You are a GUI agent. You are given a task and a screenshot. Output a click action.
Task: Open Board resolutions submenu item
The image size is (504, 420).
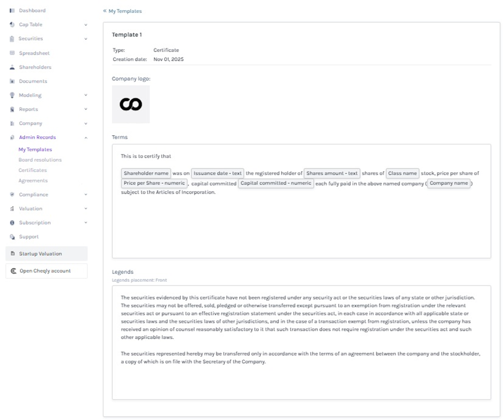pyautogui.click(x=40, y=160)
